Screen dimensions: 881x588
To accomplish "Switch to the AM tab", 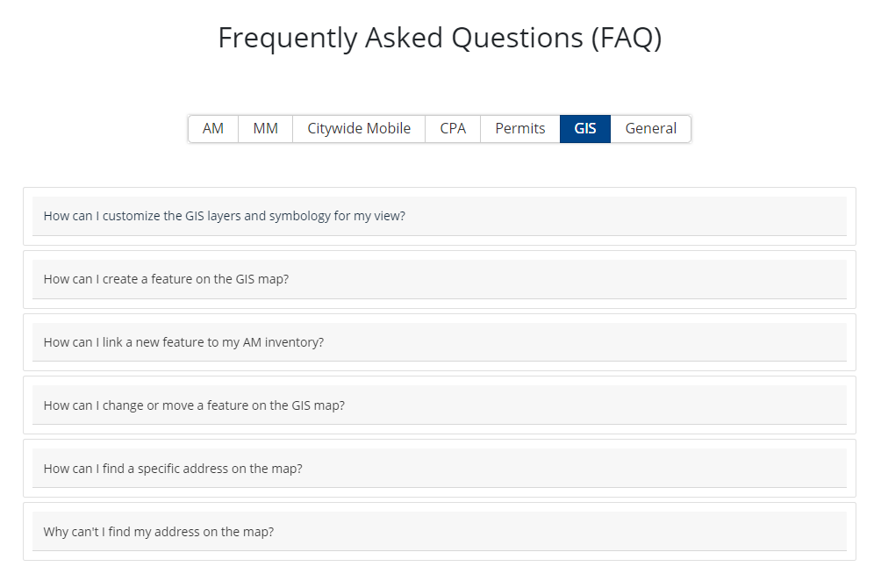I will pos(213,129).
